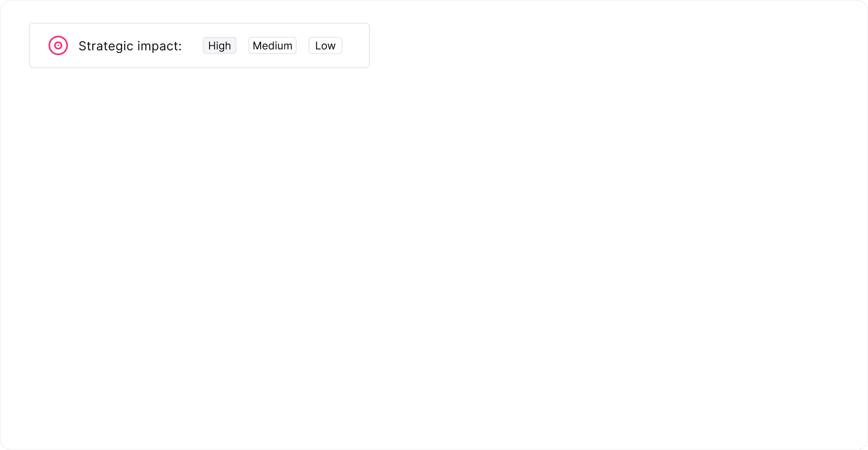This screenshot has width=868, height=450.
Task: Select the Low impact option
Action: point(325,45)
